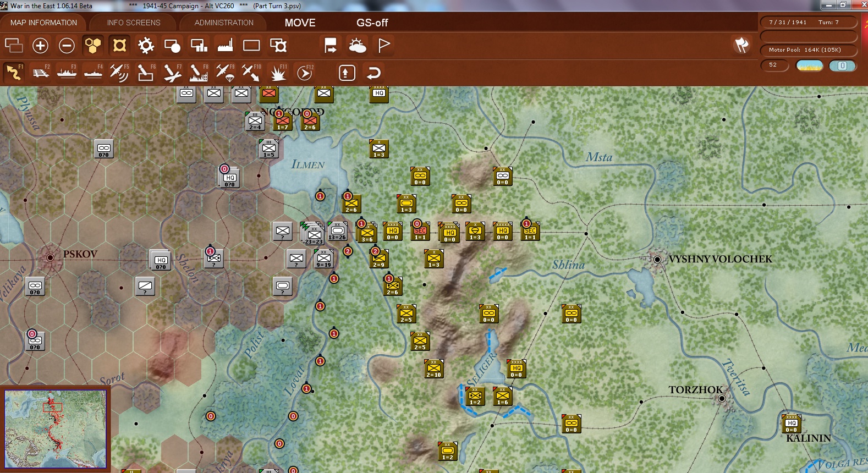Select the 1=5 infantry unit
The image size is (868, 473).
point(268,148)
